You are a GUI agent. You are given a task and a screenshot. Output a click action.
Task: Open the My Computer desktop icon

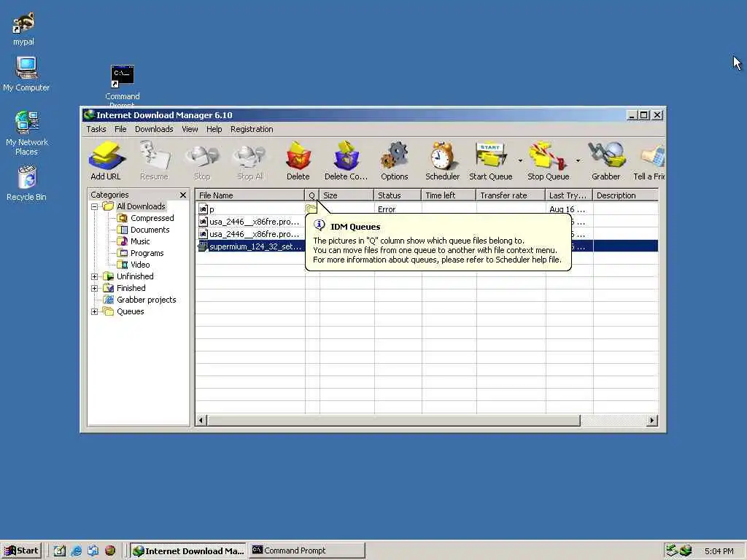click(26, 74)
